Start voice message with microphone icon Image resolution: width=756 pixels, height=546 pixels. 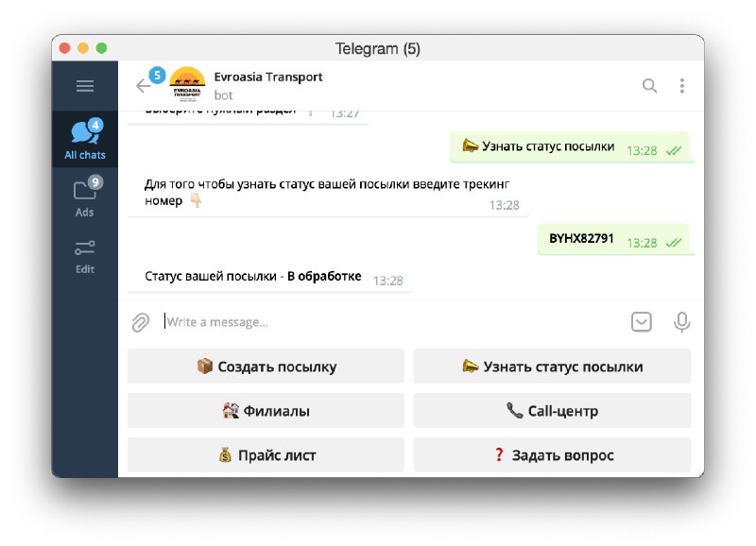681,322
